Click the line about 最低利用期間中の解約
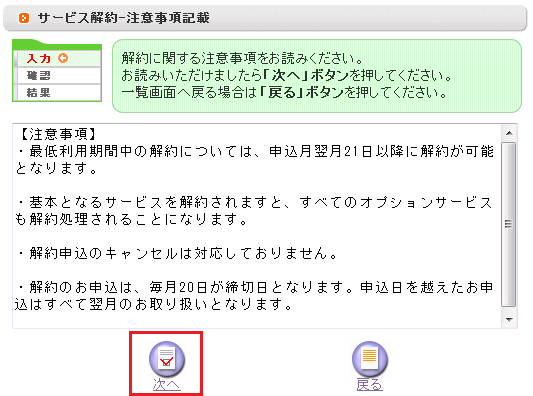Viewport: 533px width, 396px height. 254,160
